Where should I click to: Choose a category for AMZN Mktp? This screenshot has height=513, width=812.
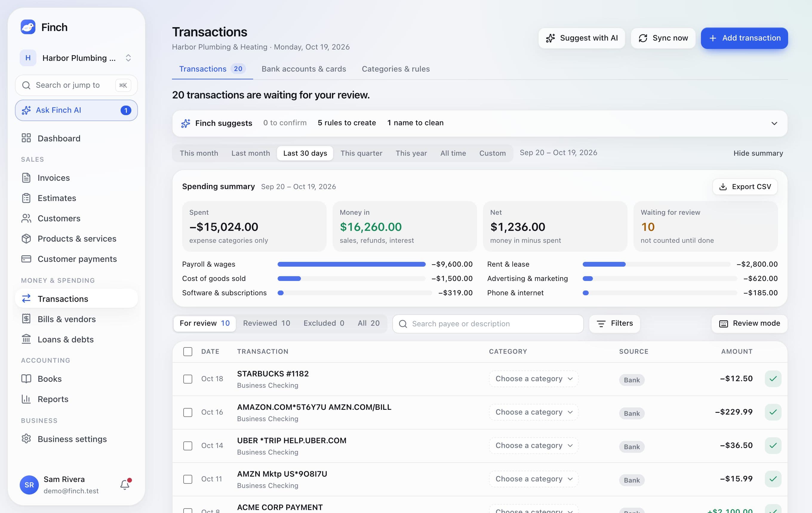534,479
